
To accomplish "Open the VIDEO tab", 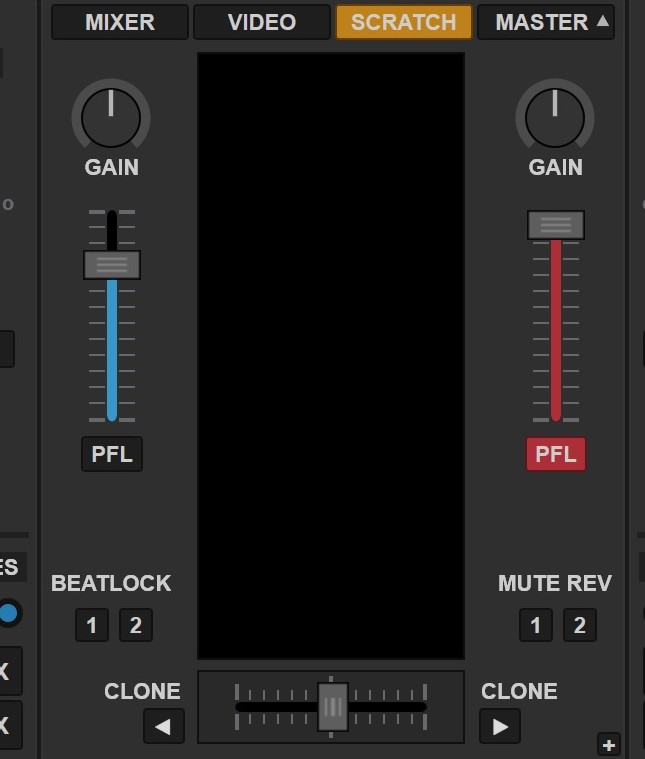I will (x=261, y=22).
